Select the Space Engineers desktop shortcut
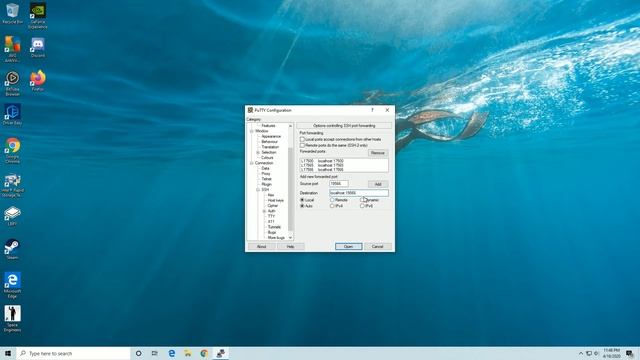This screenshot has width=640, height=360. tap(12, 318)
